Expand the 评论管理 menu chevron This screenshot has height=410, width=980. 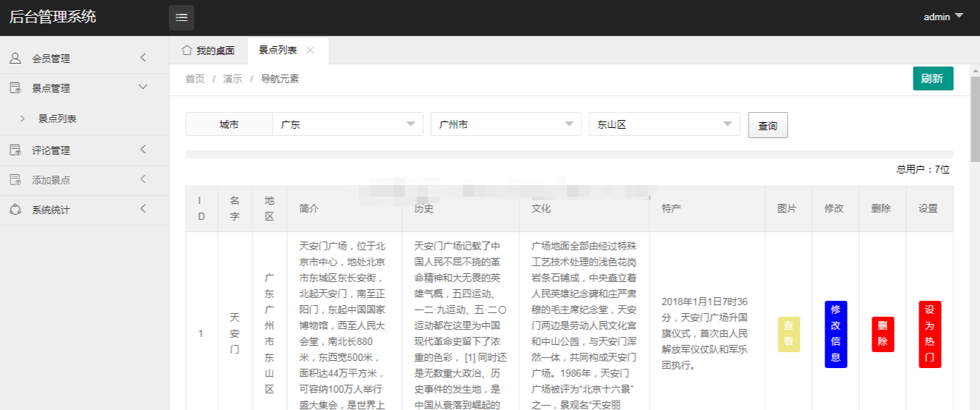click(x=142, y=150)
